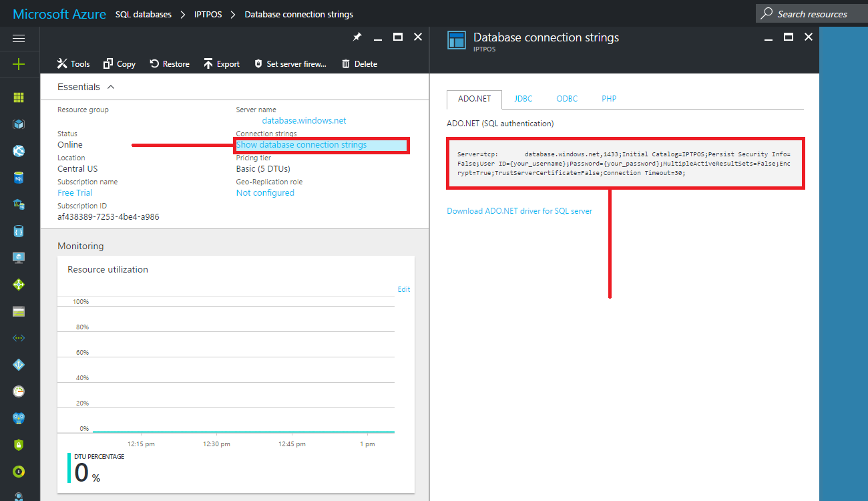Click Export in database toolbar

click(222, 63)
